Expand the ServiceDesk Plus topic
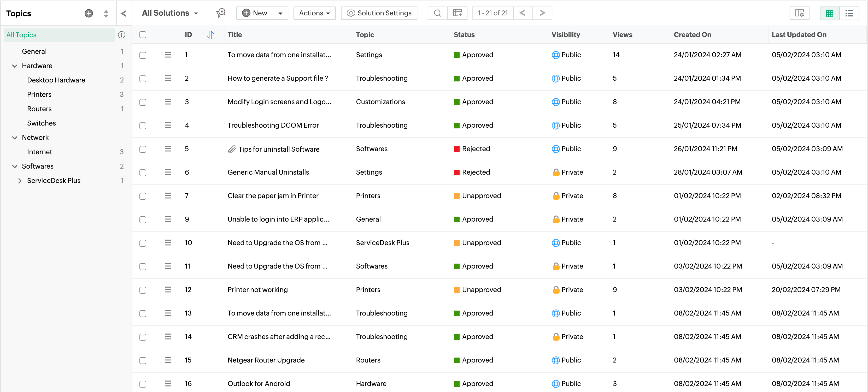The height and width of the screenshot is (392, 868). (x=20, y=181)
